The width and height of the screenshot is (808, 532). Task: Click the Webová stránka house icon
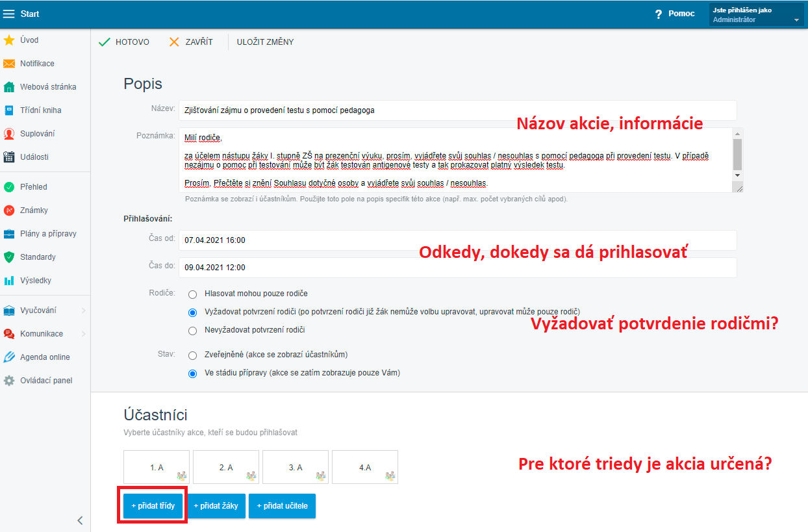tap(9, 87)
